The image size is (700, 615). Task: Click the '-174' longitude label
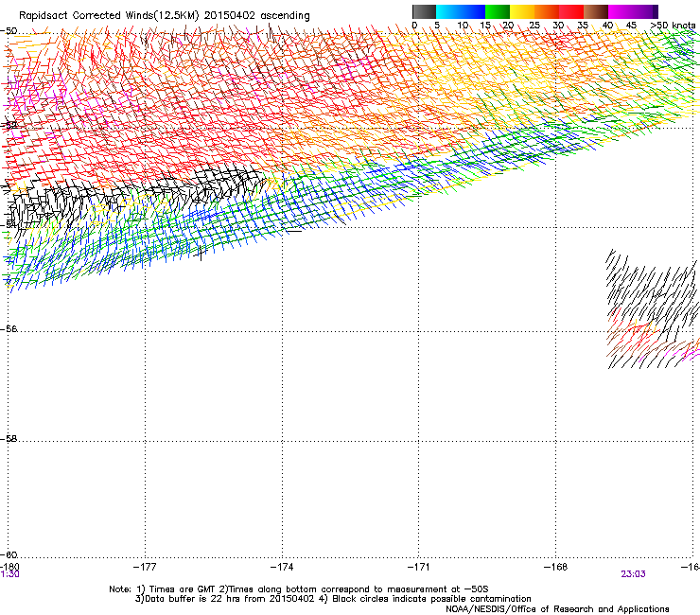(282, 567)
